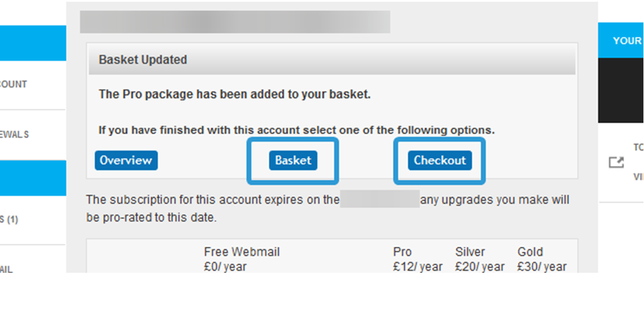The height and width of the screenshot is (311, 644).
Task: Open the sidebar item ending in (1)
Action: click(x=9, y=220)
